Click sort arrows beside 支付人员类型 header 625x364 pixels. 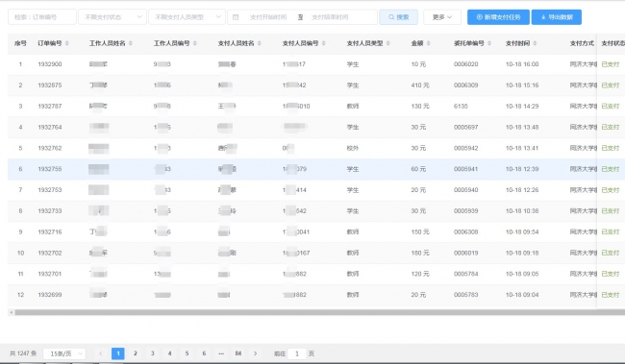[x=388, y=43]
